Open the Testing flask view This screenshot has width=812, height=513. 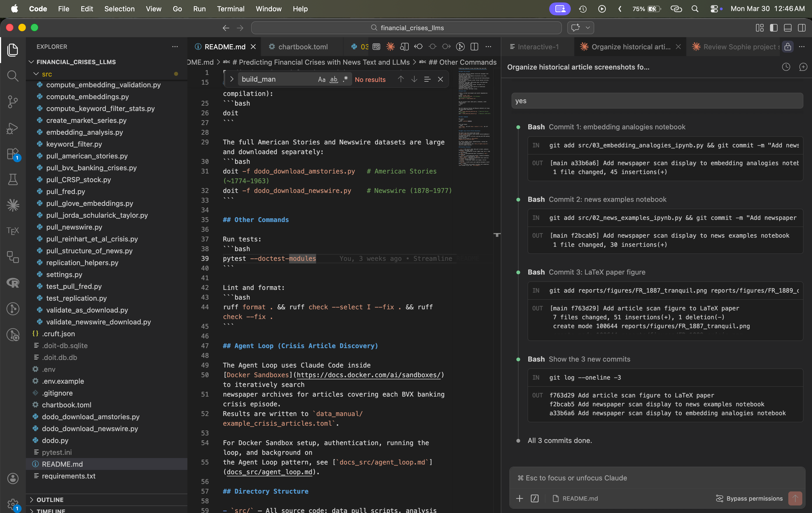13,179
